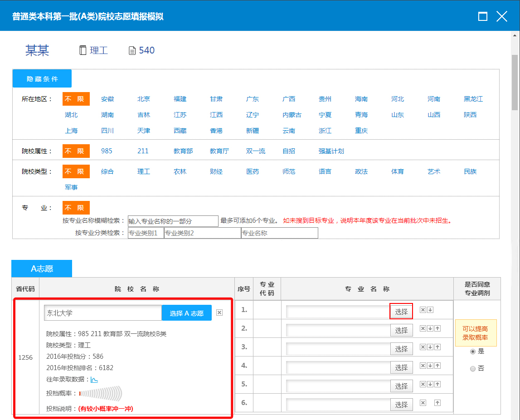Select 是 for major adjustment agreement
The width and height of the screenshot is (520, 420).
click(473, 352)
